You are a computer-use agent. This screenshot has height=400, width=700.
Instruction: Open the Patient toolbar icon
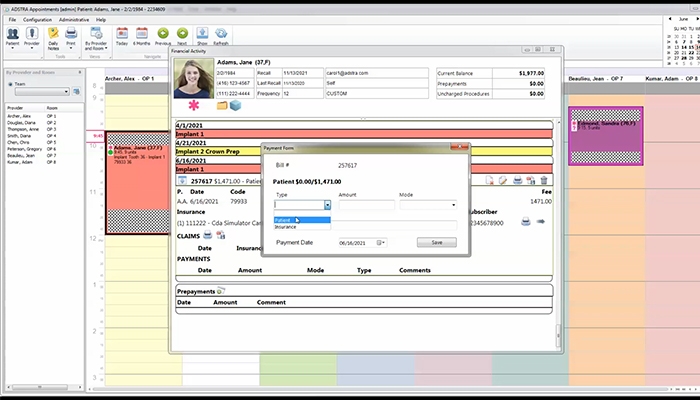12,37
